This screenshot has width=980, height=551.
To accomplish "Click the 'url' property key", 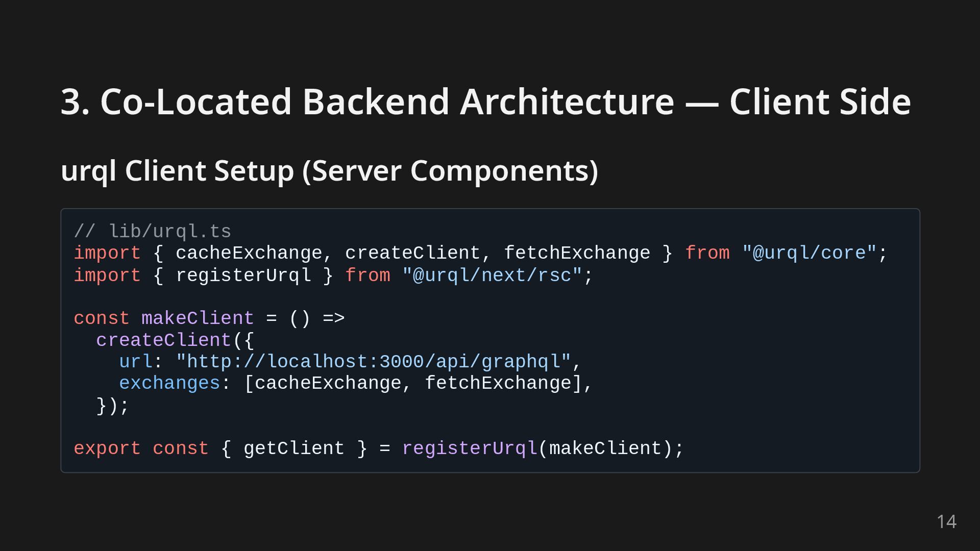I will pyautogui.click(x=135, y=362).
